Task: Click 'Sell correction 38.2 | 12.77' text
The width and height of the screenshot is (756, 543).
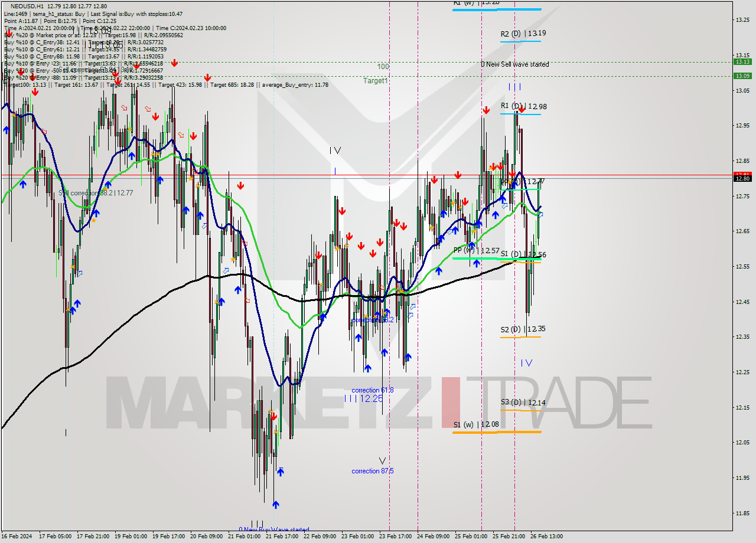Action: coord(96,192)
